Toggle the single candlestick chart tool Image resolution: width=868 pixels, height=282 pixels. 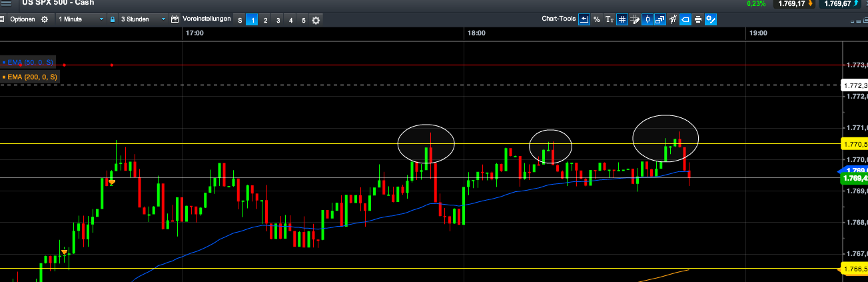648,19
